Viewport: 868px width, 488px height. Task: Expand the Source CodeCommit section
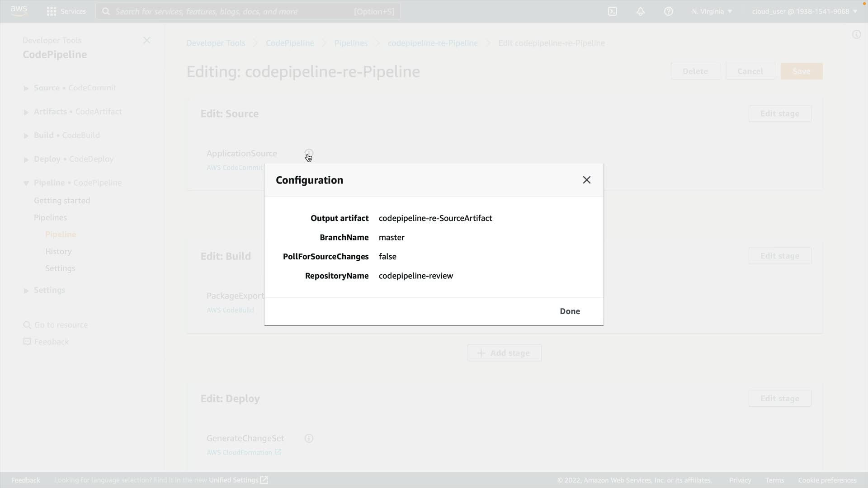coord(26,88)
